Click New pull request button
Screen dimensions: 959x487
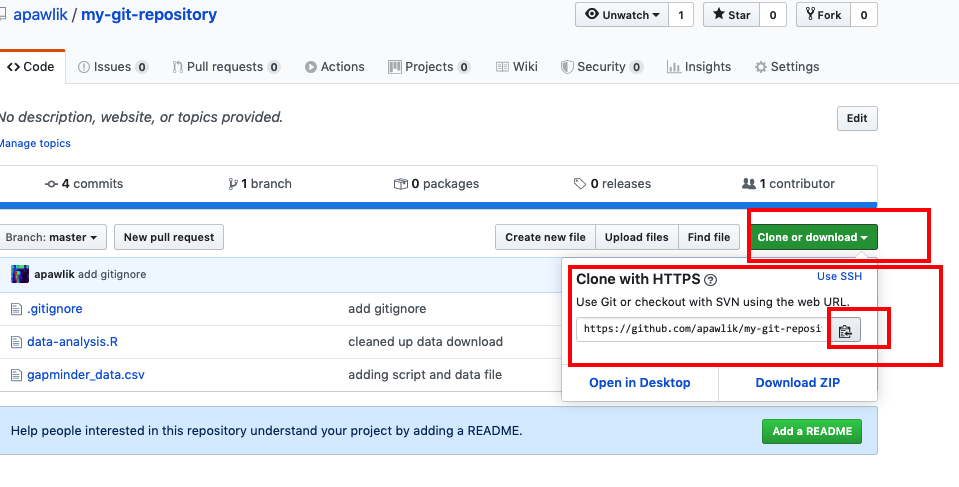pyautogui.click(x=169, y=237)
